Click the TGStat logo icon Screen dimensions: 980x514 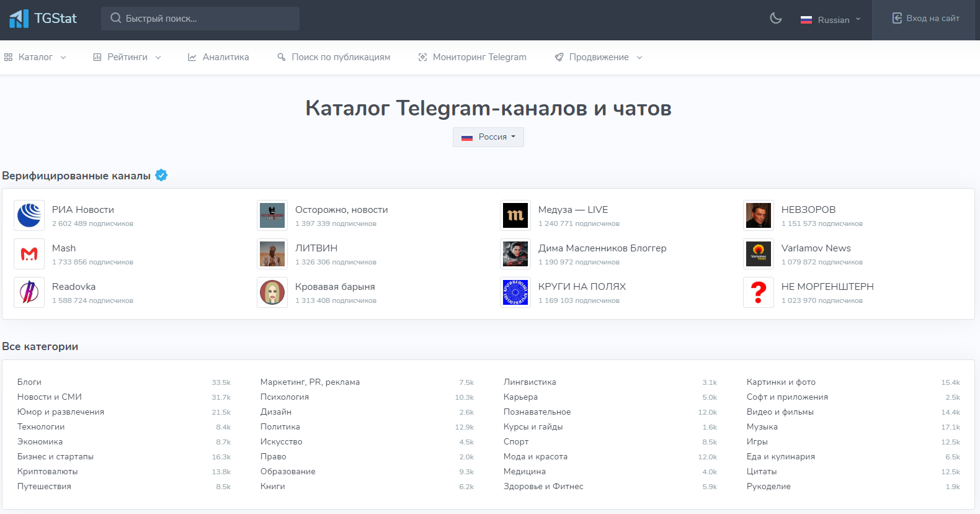(19, 19)
